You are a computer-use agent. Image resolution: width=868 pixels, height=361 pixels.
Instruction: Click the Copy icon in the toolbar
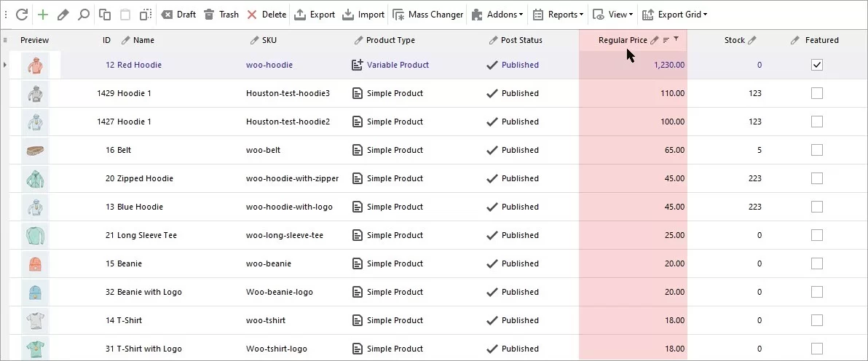click(x=105, y=15)
